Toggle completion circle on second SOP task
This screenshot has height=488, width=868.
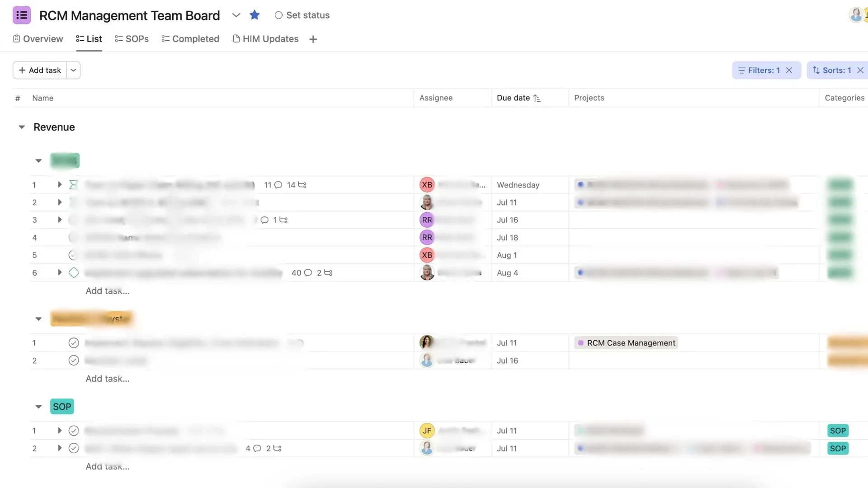pyautogui.click(x=74, y=448)
